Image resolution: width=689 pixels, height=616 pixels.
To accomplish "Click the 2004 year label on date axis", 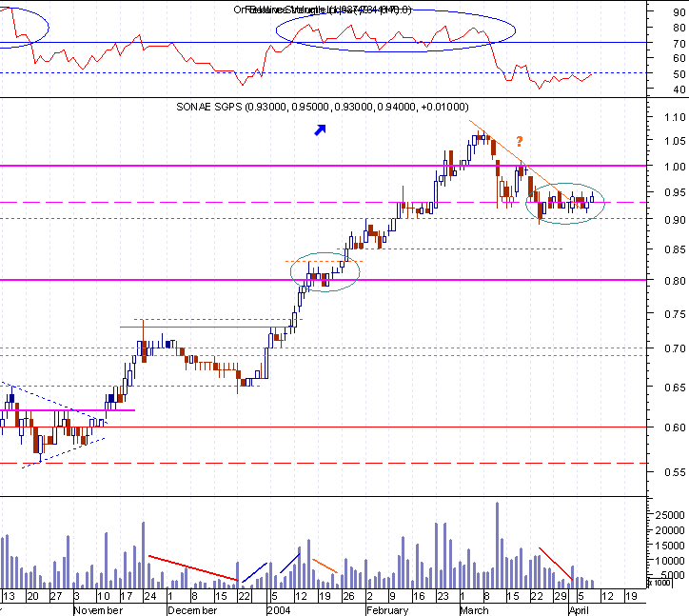I will 279,610.
